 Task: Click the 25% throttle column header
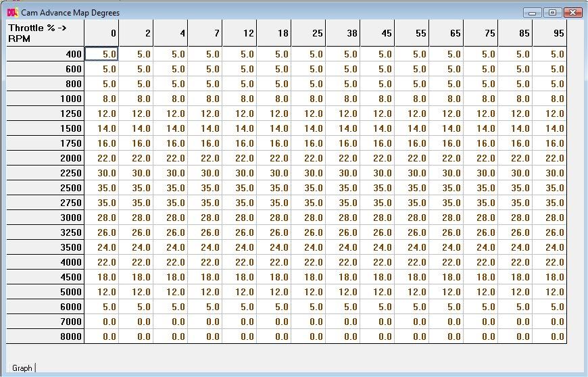(308, 33)
